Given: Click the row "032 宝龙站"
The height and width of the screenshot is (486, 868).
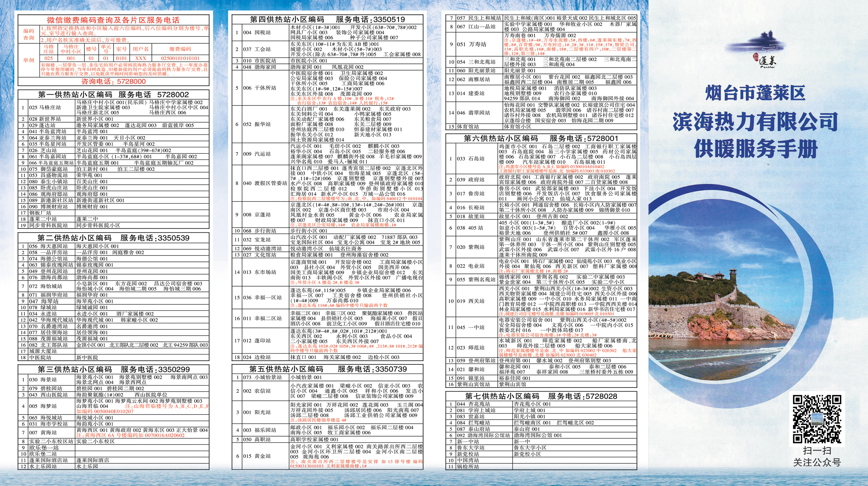Looking at the screenshot, I should click(328, 240).
